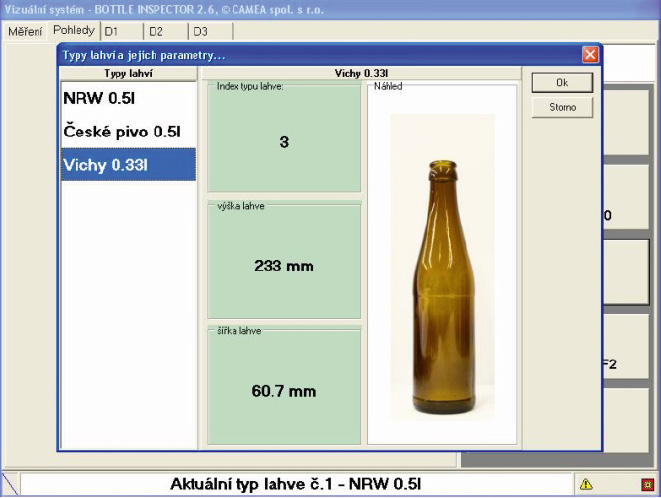Click the diagonal line icon in status bar
661x498 pixels.
(10, 484)
